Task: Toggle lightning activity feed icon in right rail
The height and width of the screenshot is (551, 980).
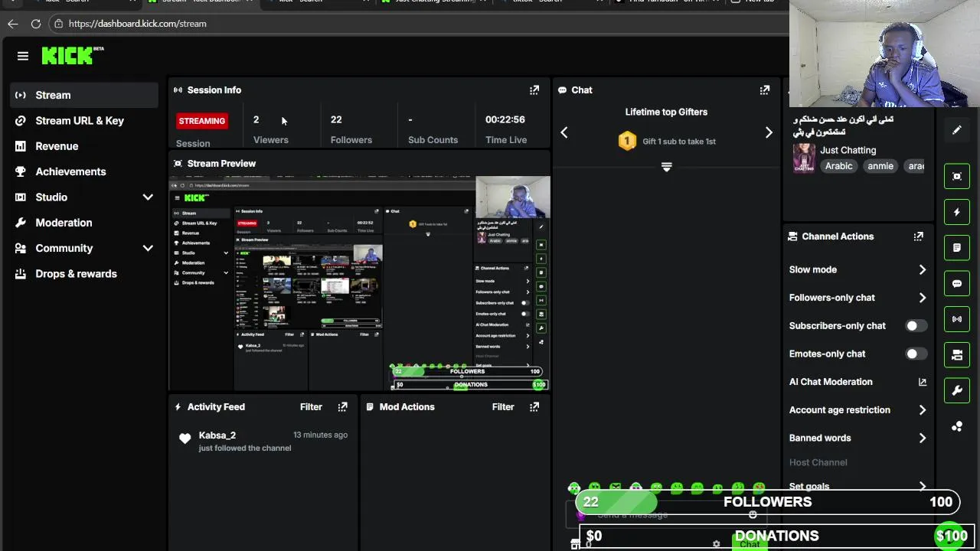Action: pos(956,212)
